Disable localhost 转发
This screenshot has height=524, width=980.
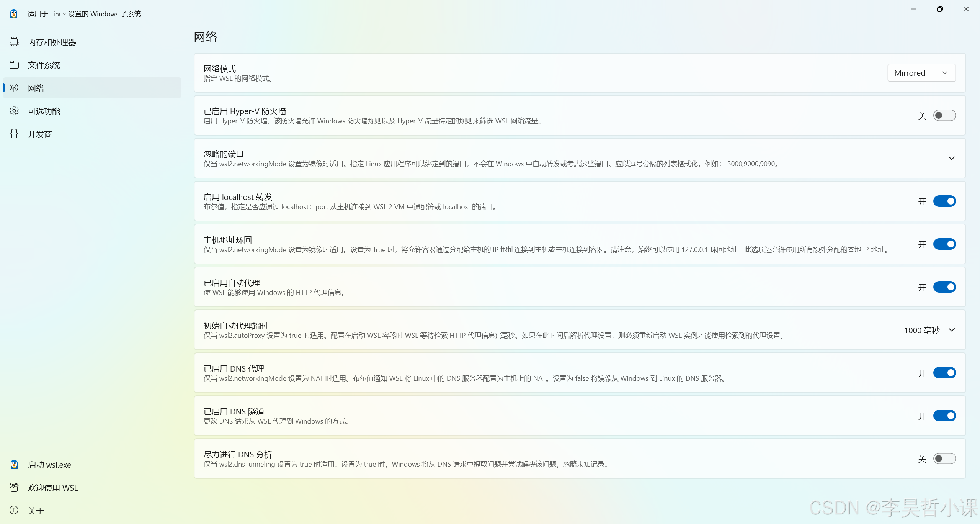click(x=944, y=201)
